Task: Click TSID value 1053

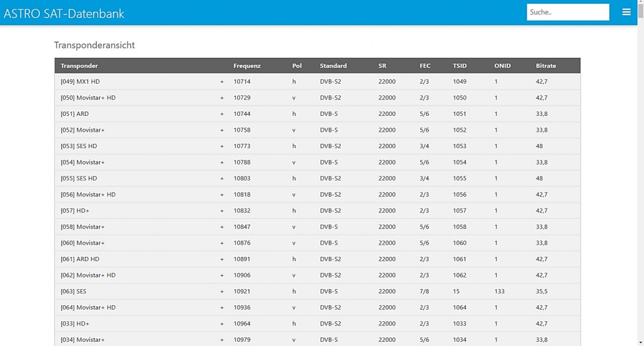Action: click(x=459, y=146)
